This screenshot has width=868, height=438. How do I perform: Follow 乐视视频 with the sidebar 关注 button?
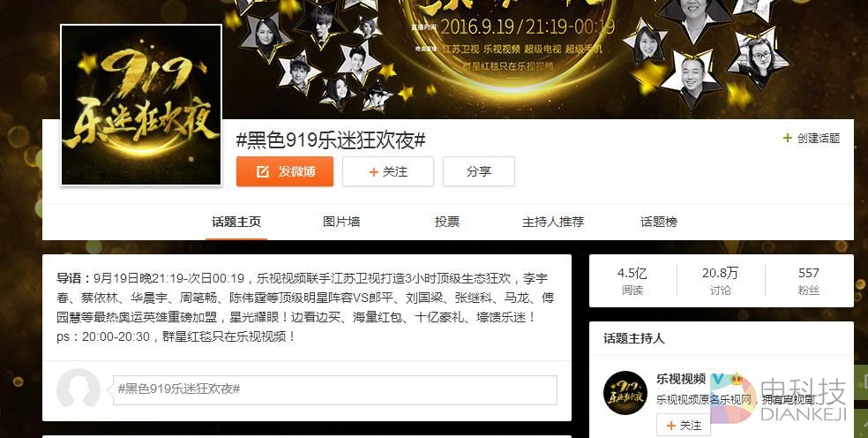pyautogui.click(x=684, y=426)
